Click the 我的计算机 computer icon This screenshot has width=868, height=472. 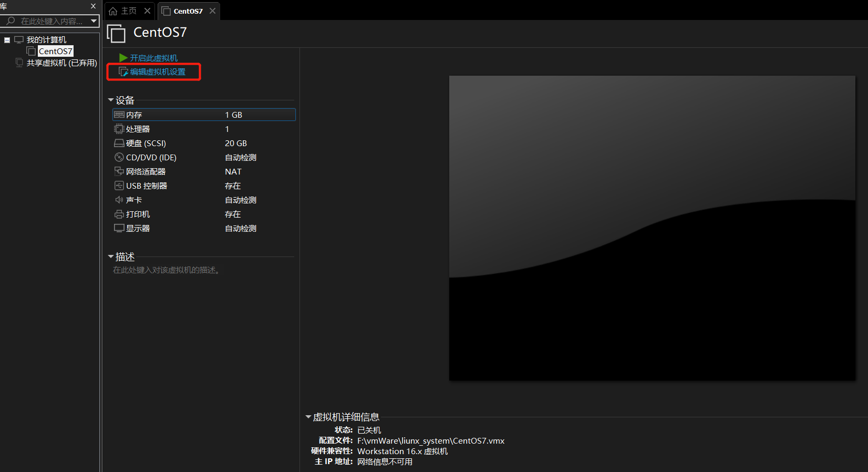[x=19, y=39]
